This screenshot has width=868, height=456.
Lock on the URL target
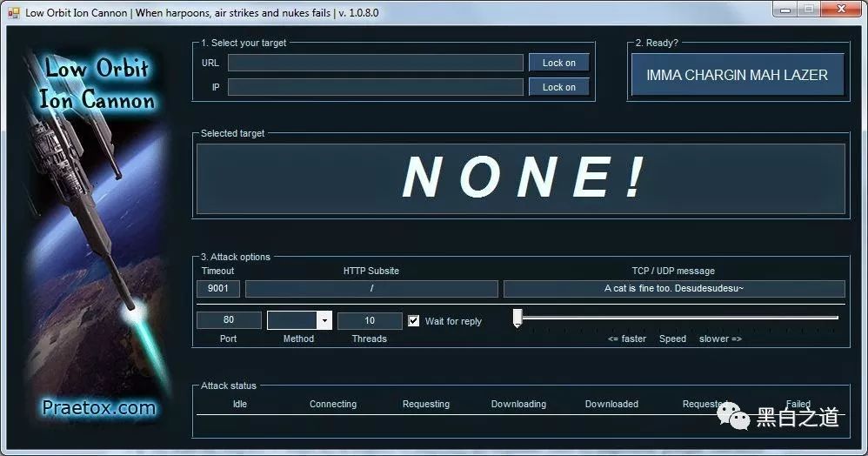click(x=558, y=63)
